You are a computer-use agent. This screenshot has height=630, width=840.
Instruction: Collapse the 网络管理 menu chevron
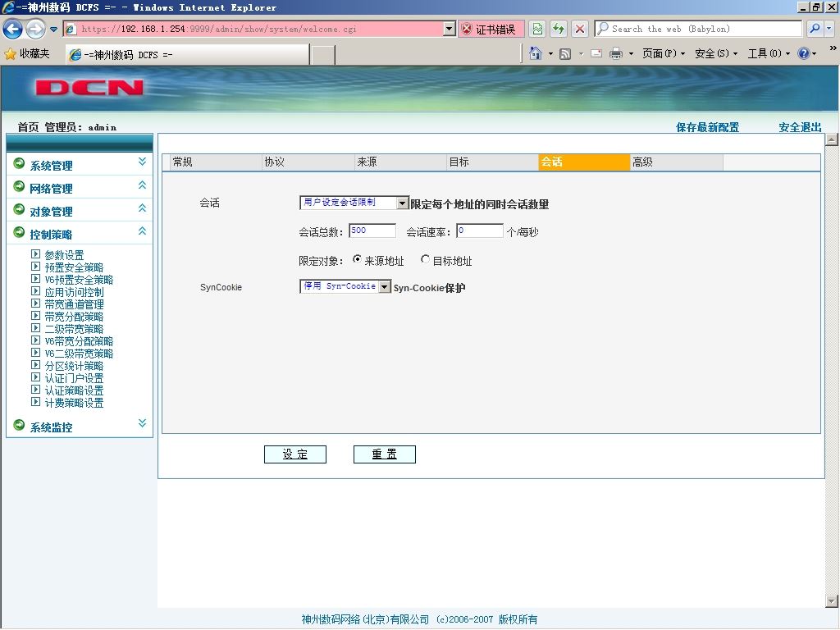point(142,185)
